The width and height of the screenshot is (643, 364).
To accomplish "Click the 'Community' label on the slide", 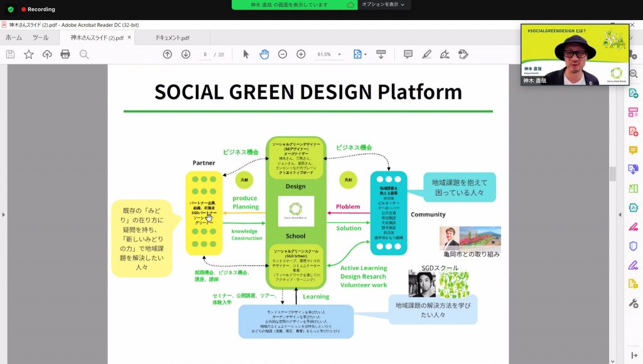I will click(x=428, y=215).
